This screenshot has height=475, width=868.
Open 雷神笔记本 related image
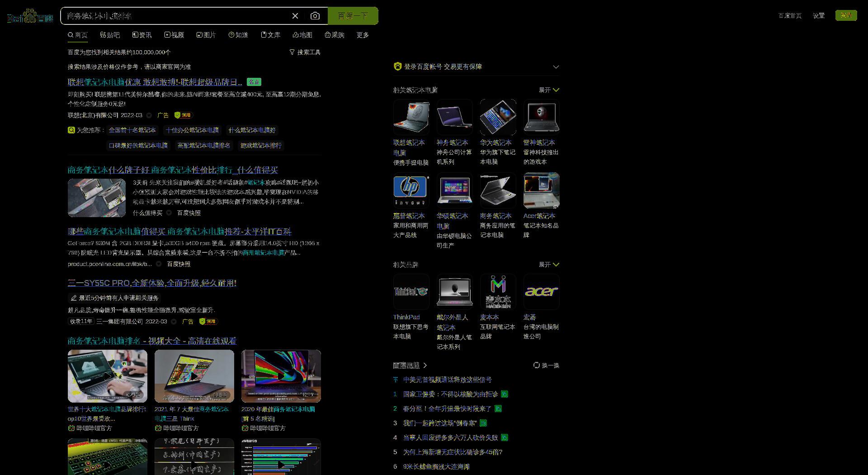[x=541, y=117]
